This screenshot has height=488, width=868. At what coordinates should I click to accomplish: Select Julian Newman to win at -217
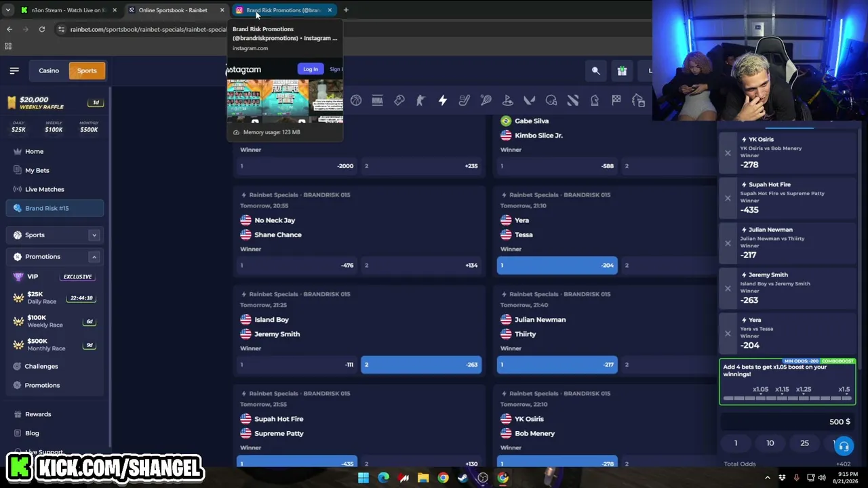point(557,365)
